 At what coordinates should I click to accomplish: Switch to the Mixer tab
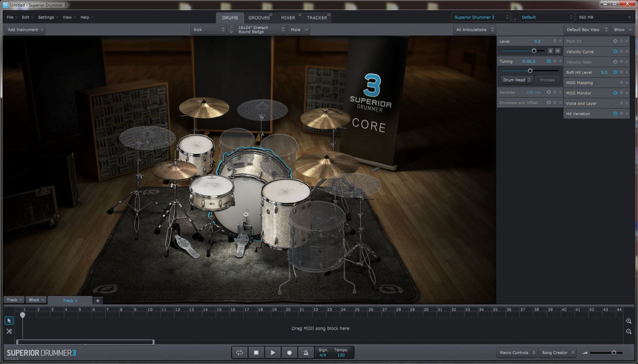click(288, 18)
